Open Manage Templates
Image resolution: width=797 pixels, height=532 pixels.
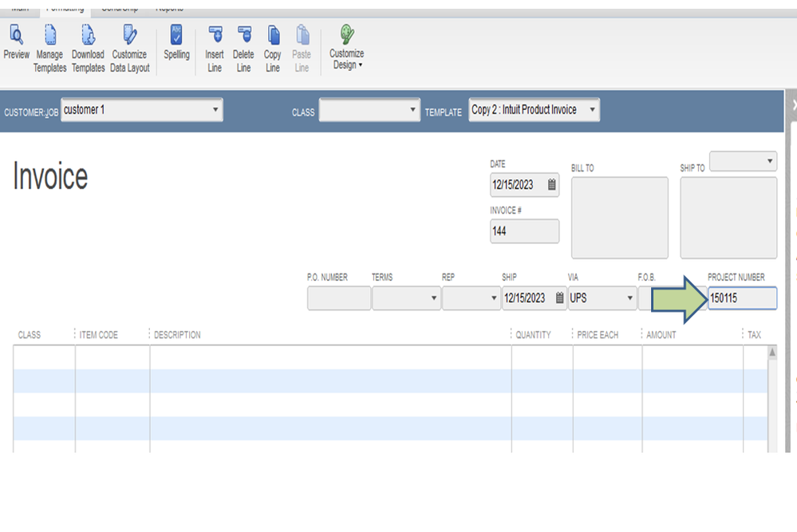pyautogui.click(x=49, y=49)
